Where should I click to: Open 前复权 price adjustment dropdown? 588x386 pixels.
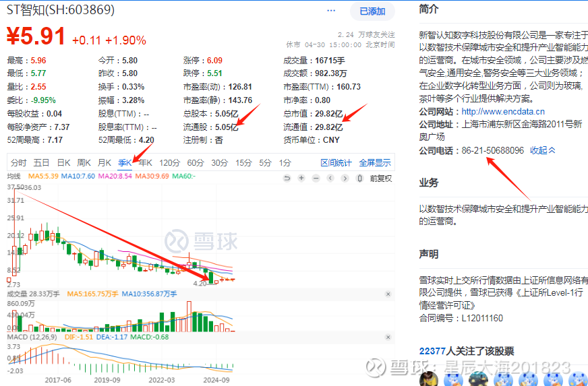click(381, 179)
